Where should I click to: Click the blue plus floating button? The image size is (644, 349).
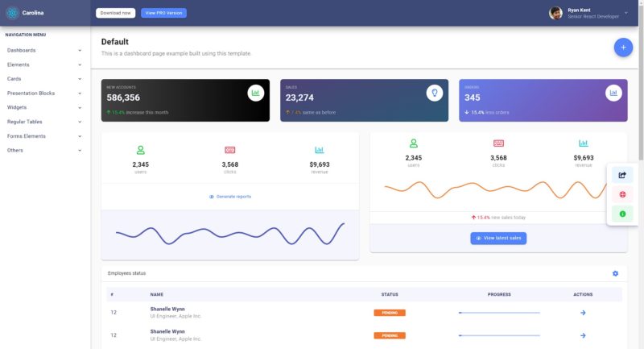623,48
